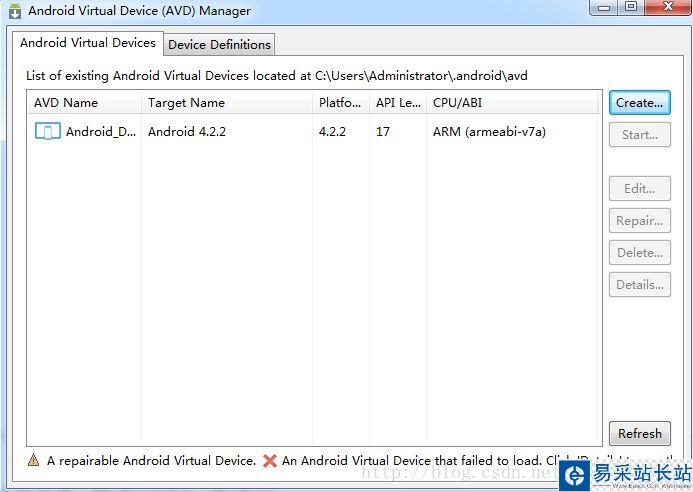The height and width of the screenshot is (492, 693).
Task: Sort by CPU/ABI column header
Action: (x=513, y=103)
